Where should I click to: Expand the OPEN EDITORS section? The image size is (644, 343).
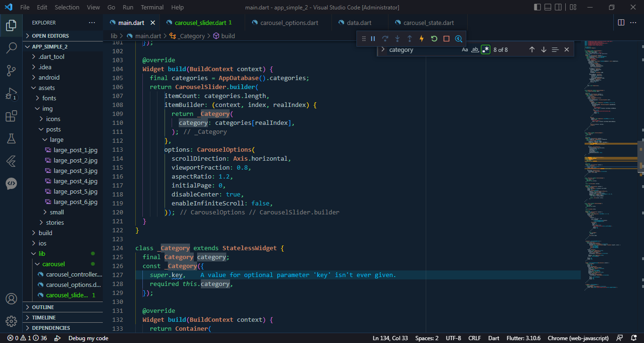coord(63,36)
